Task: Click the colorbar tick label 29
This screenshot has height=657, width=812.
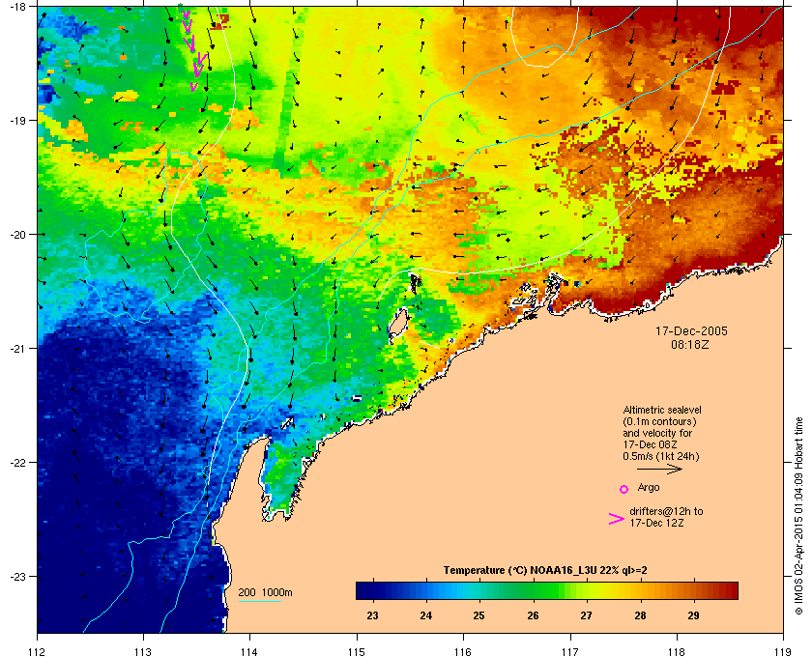Action: tap(693, 615)
